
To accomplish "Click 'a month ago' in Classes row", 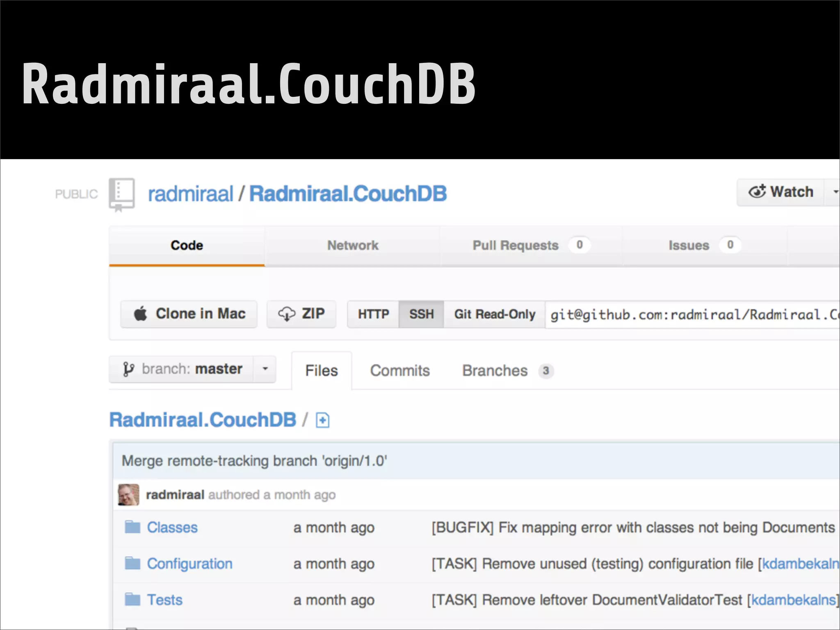I will pyautogui.click(x=334, y=528).
